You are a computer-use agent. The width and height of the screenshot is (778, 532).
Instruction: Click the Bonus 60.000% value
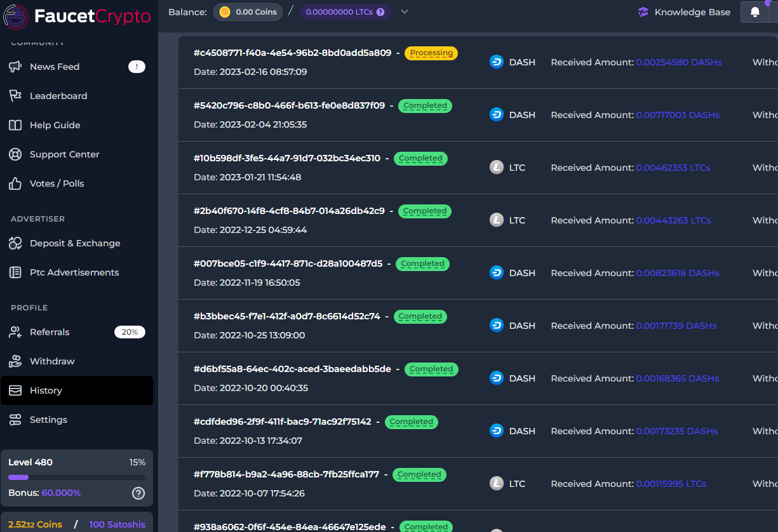click(61, 493)
